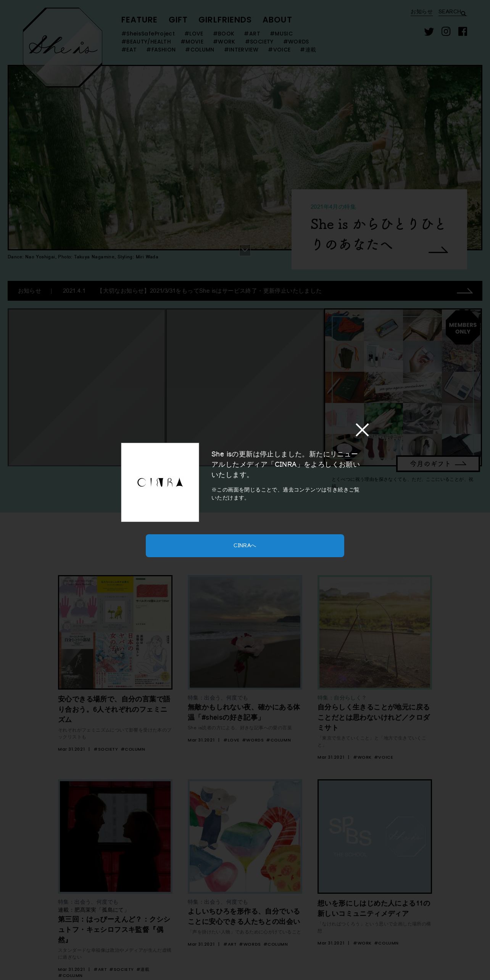Screen dimensions: 490x980
Task: Click the 今月のギフト button
Action: 438,464
